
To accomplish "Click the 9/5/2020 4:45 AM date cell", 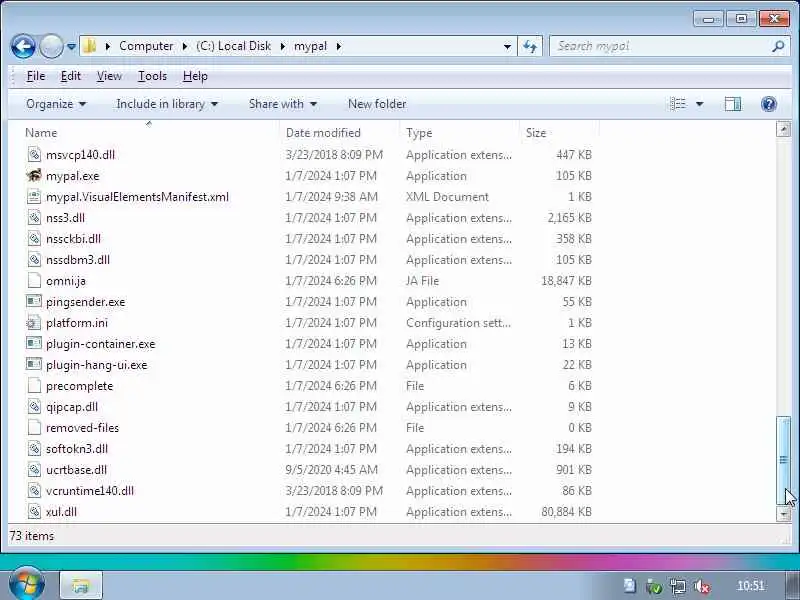I will click(x=332, y=469).
